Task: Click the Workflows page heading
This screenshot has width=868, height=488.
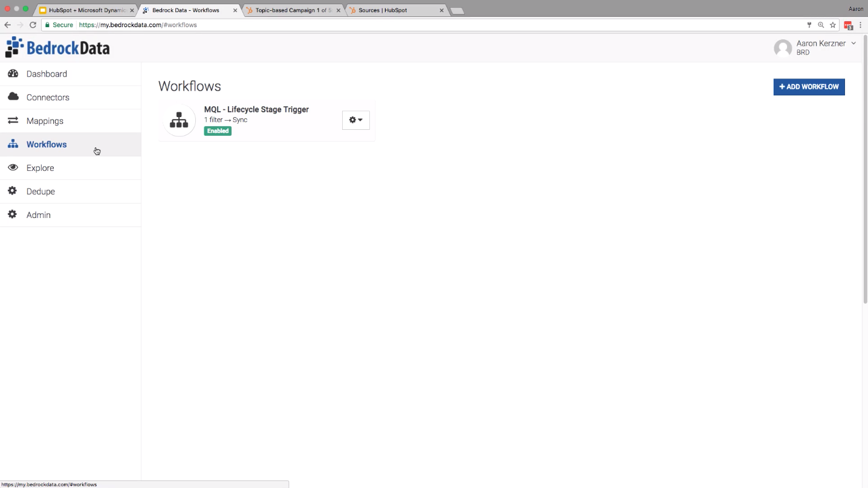Action: coord(190,86)
